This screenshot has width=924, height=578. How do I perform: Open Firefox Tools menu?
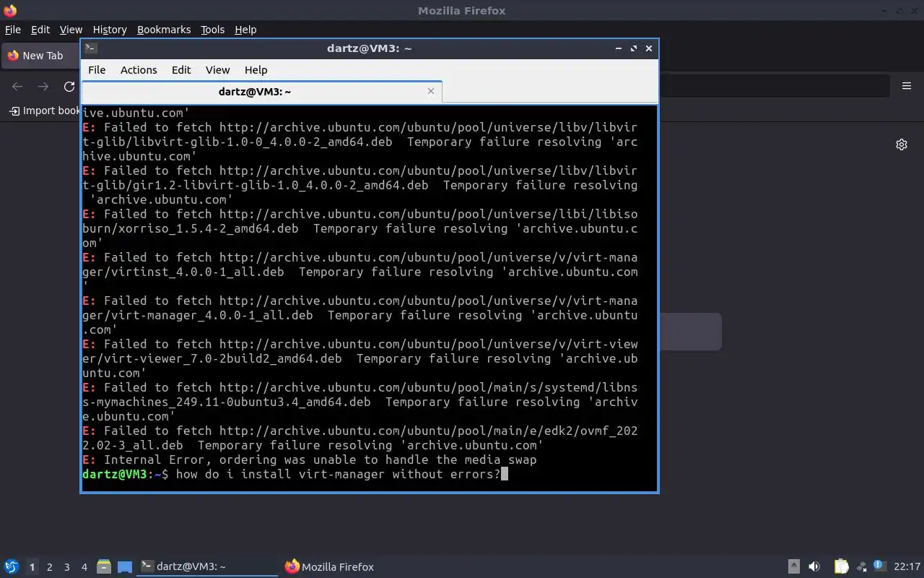212,30
